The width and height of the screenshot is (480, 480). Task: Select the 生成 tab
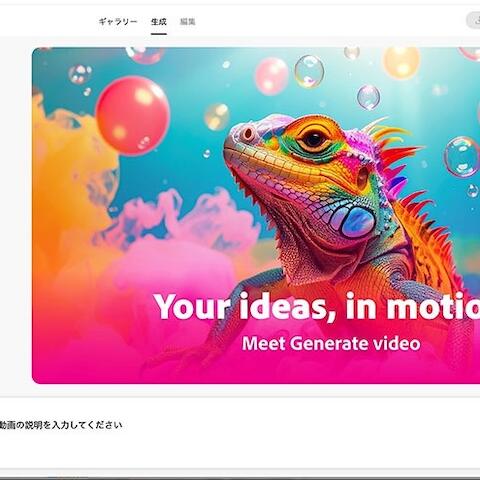159,22
